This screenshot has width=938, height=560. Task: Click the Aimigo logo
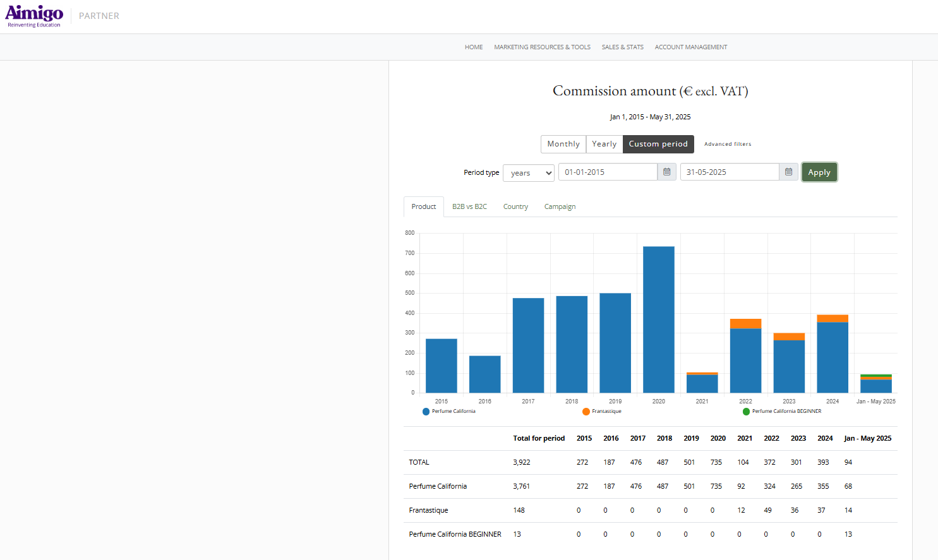click(x=34, y=16)
